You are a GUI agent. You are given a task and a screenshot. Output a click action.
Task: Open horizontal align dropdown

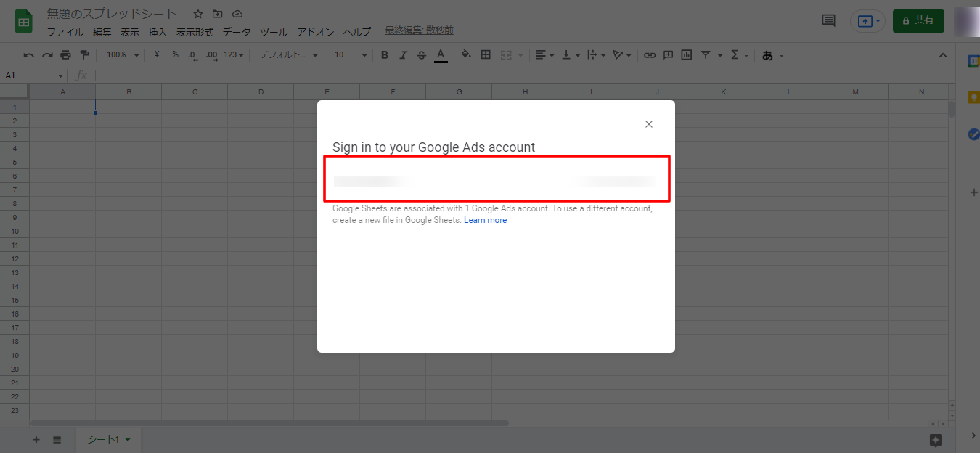544,54
